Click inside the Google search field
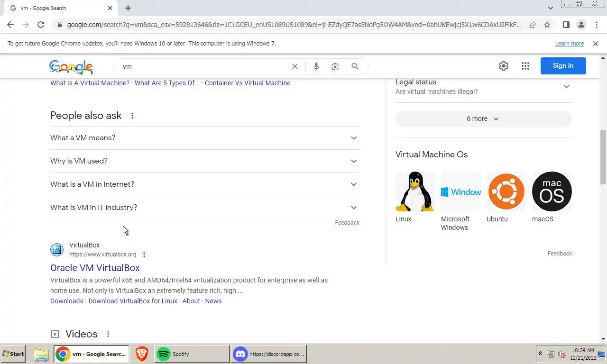 (204, 66)
